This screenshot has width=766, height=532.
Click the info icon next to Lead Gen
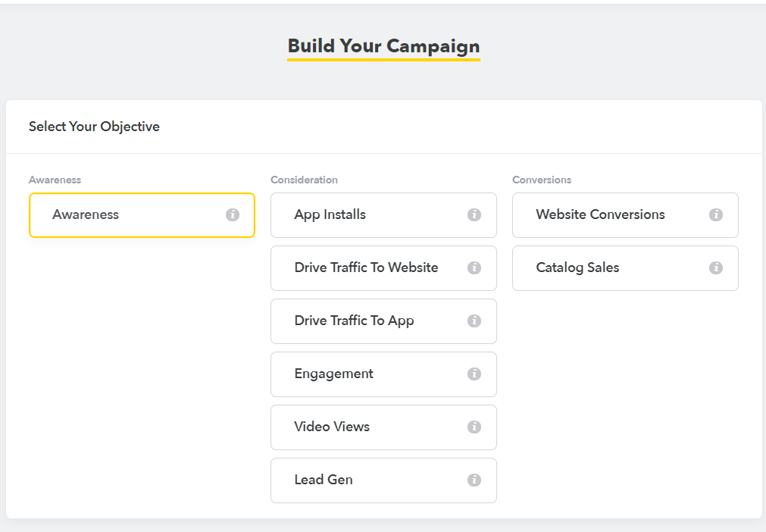pos(474,480)
